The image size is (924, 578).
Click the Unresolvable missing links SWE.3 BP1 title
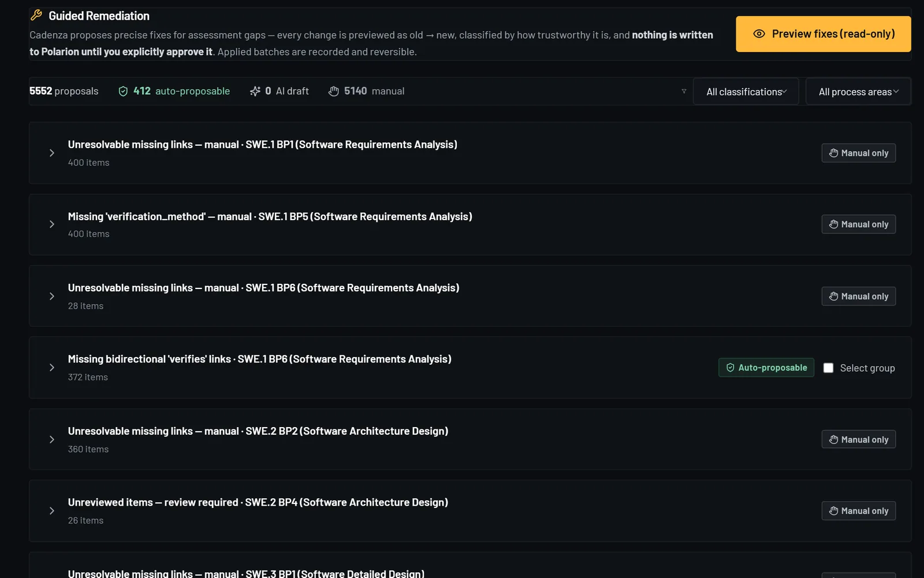pos(246,573)
